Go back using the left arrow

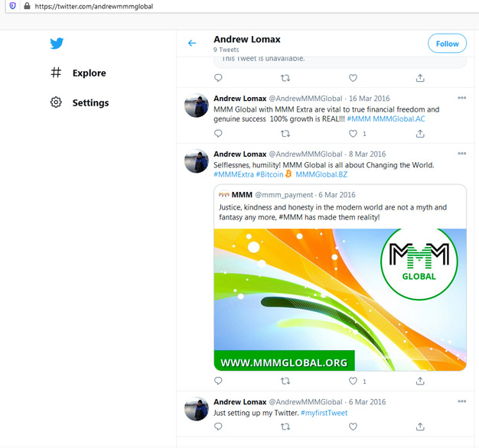coord(192,44)
